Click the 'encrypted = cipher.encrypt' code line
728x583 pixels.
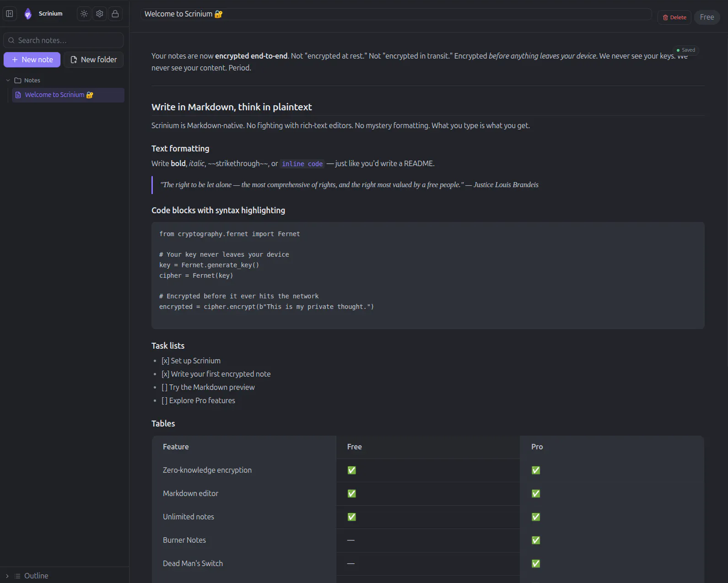pyautogui.click(x=266, y=307)
